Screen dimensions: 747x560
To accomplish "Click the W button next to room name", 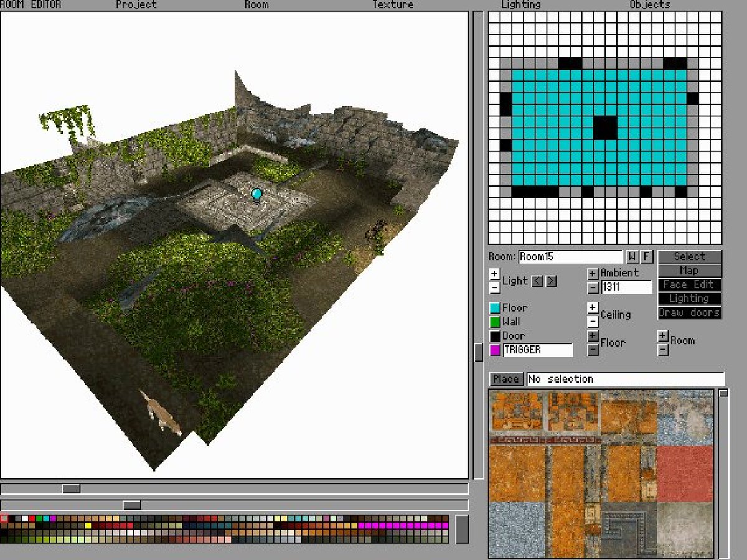I will [632, 256].
